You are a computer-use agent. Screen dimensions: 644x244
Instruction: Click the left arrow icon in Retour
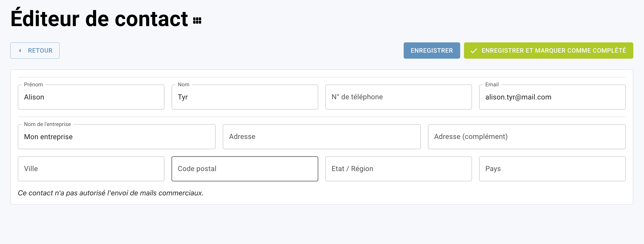(x=20, y=51)
